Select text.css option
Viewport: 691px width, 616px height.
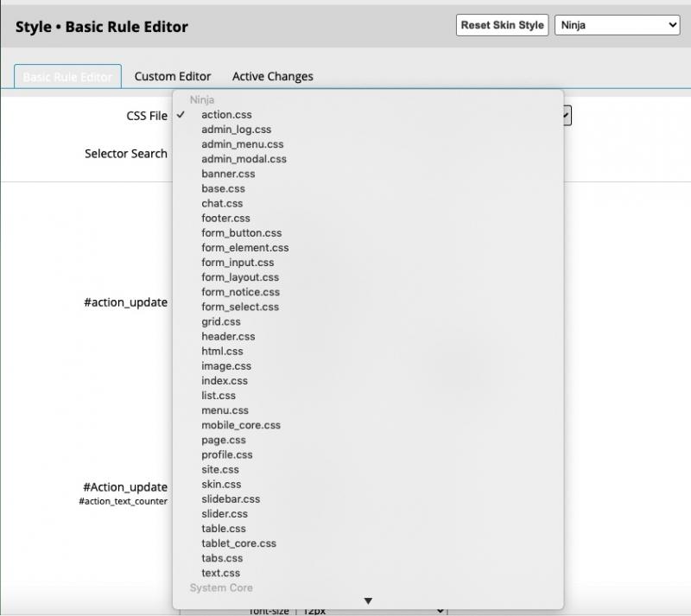(x=221, y=573)
